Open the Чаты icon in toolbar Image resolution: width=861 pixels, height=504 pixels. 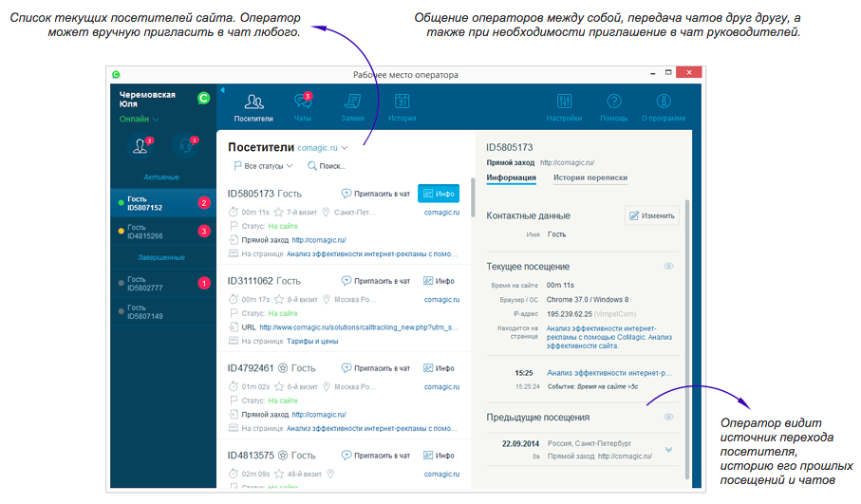[x=303, y=102]
